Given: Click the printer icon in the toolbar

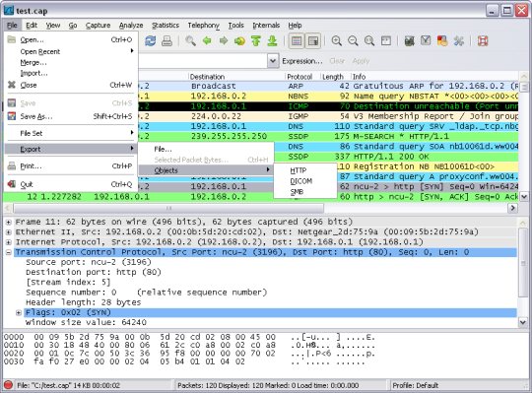Looking at the screenshot, I should [x=166, y=41].
